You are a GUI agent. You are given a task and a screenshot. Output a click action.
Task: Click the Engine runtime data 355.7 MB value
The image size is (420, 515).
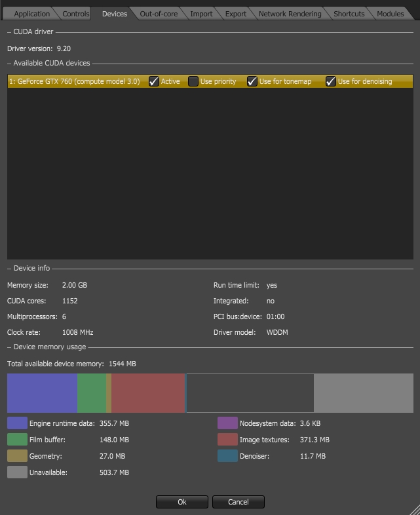[x=114, y=423]
